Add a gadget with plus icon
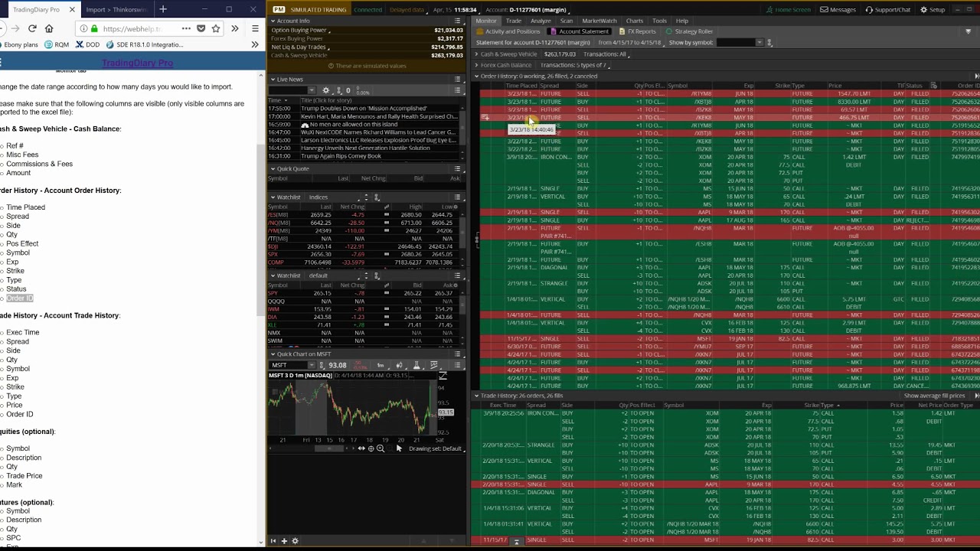 284,541
